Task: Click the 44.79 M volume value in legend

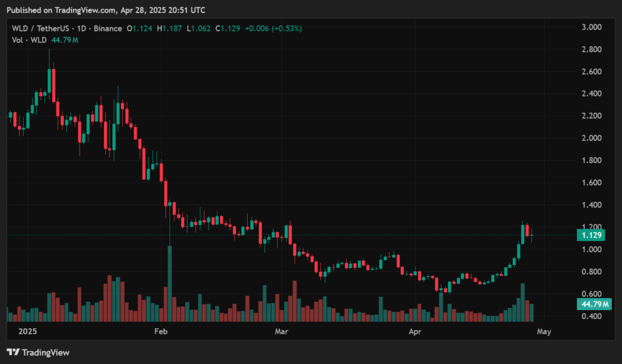Action: pos(64,40)
